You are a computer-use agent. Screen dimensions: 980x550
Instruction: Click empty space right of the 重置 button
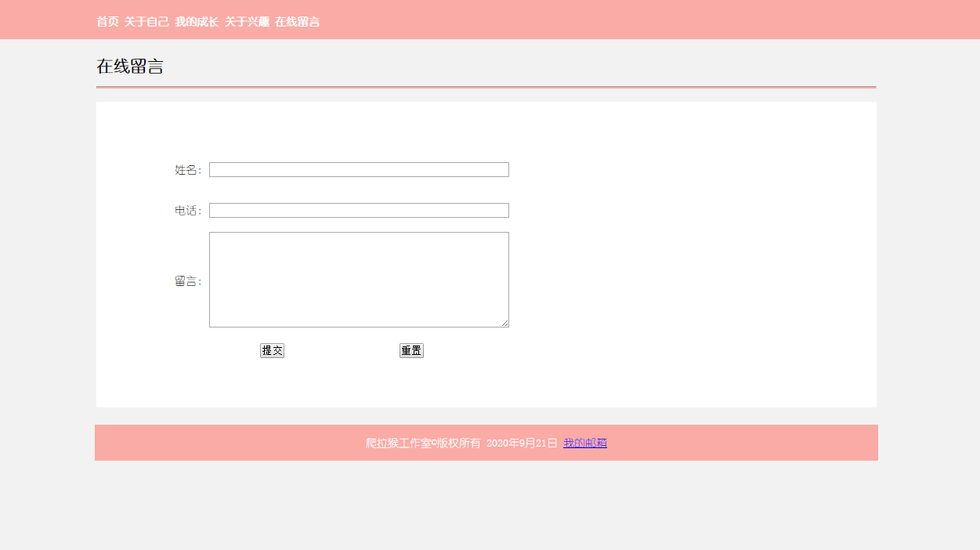pos(627,351)
